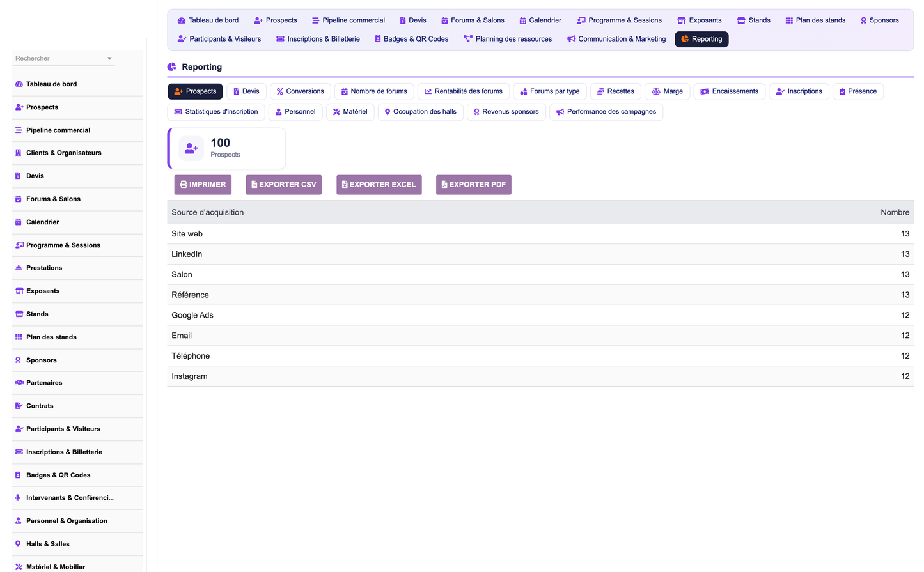
Task: Select the Occupation des halls tab
Action: point(421,112)
